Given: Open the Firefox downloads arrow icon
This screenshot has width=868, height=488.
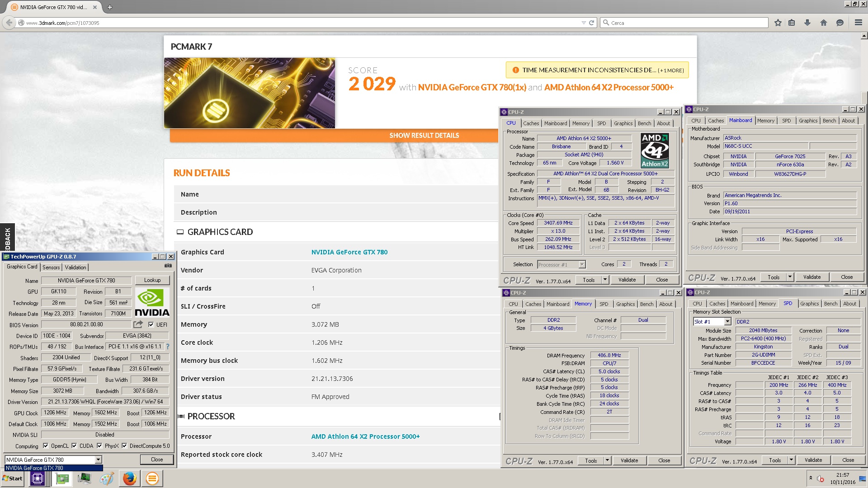Looking at the screenshot, I should (807, 23).
